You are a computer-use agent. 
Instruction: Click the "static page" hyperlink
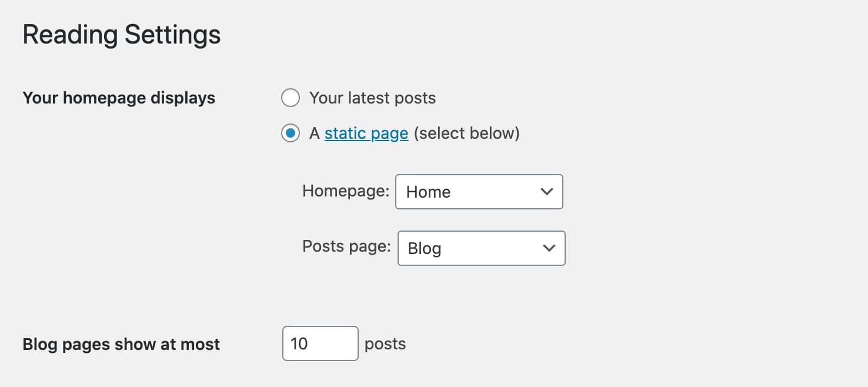[366, 133]
